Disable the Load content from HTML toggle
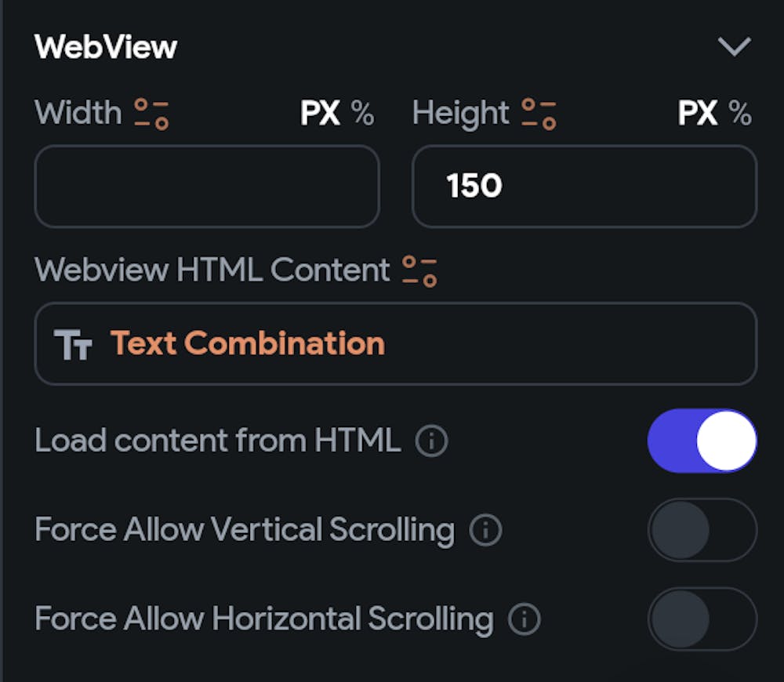784x682 pixels. point(702,441)
